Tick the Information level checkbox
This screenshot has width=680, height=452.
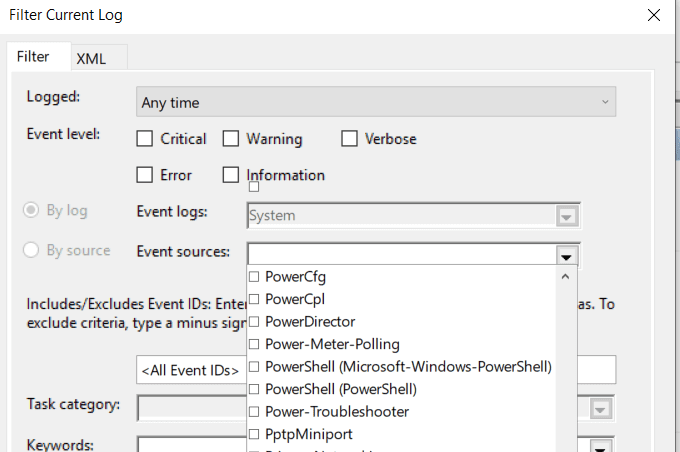coord(231,175)
